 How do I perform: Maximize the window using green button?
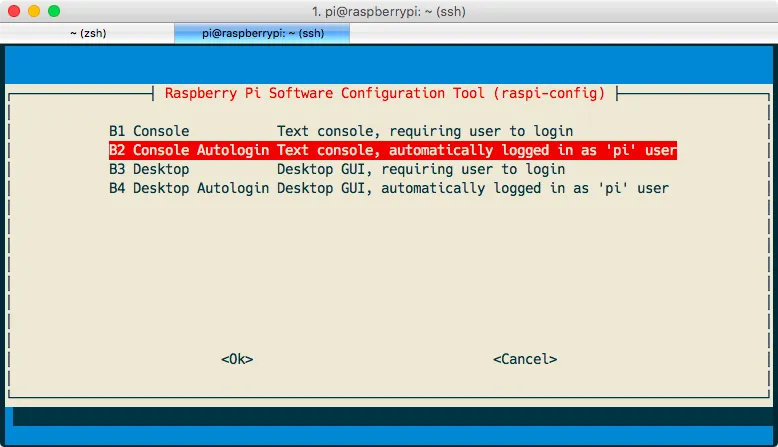click(54, 11)
